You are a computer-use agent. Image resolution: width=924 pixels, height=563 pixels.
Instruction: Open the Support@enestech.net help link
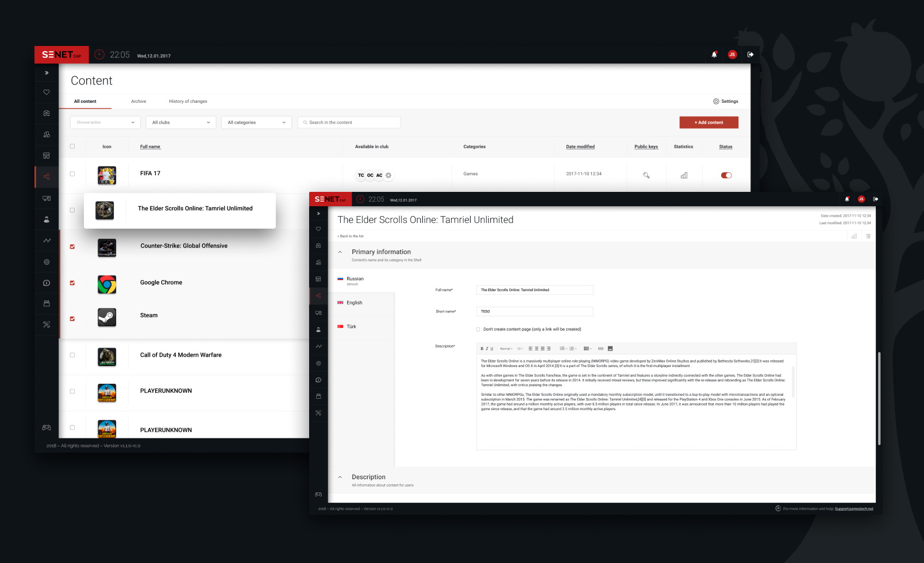click(854, 509)
